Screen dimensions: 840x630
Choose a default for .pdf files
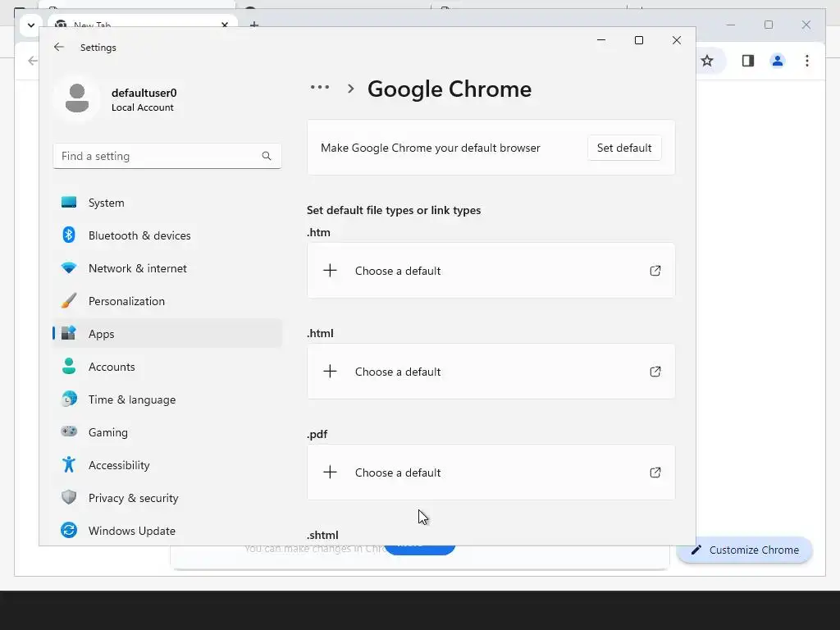coord(491,472)
